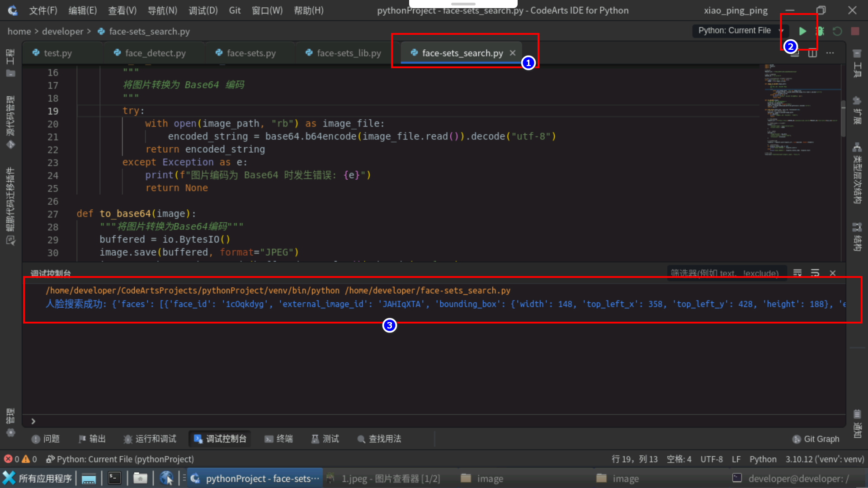Open Git Graph from status bar
This screenshot has height=488, width=868.
816,439
